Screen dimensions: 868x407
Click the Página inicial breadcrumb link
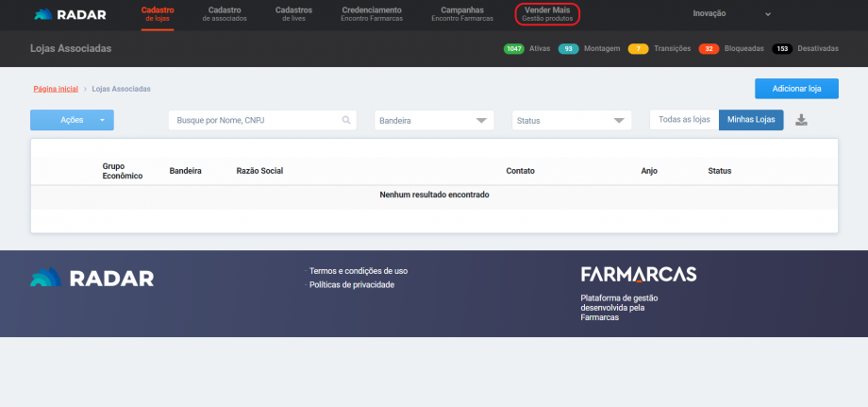[56, 89]
